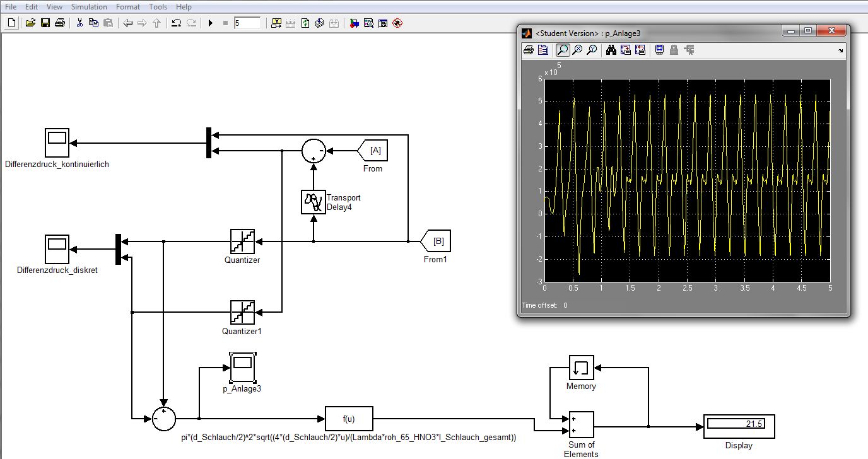Click the scope Print icon
Screen dimensions: 868x459
(x=528, y=50)
